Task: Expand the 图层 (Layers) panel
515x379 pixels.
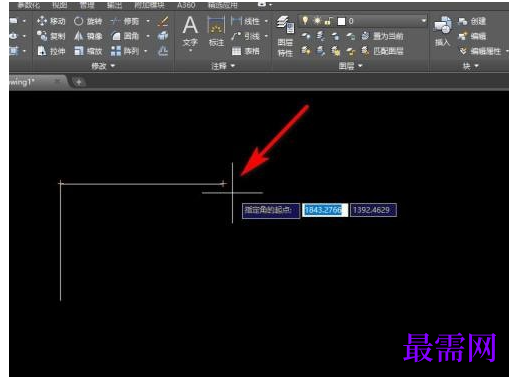Action: point(350,66)
